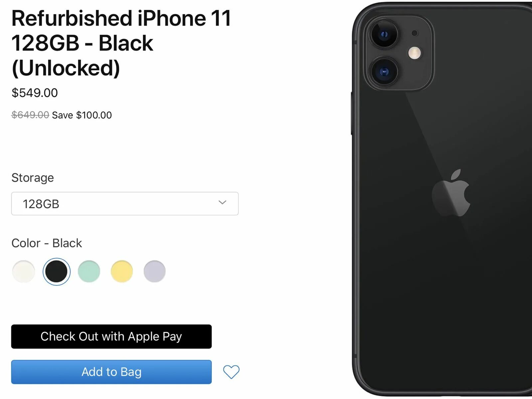Select the black color swatch
Viewport: 532px width, 399px height.
tap(57, 271)
